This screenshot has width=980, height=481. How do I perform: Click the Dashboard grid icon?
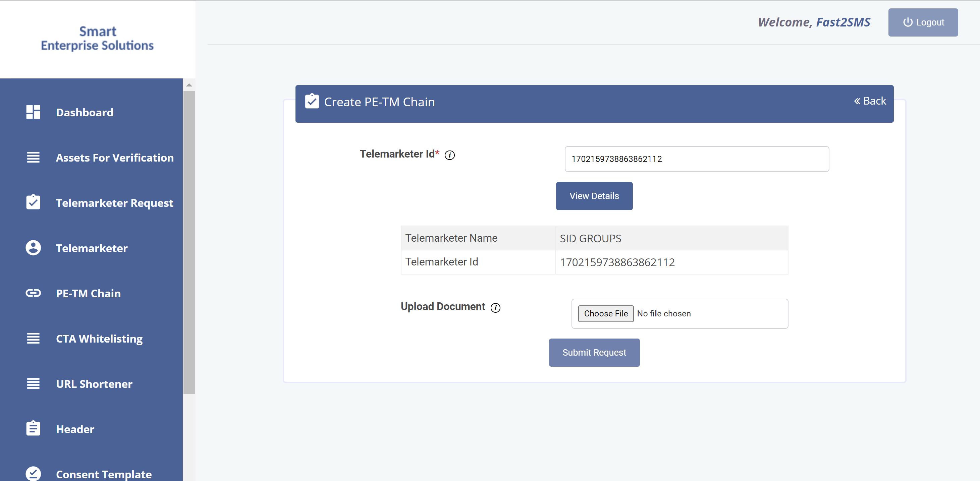coord(33,112)
